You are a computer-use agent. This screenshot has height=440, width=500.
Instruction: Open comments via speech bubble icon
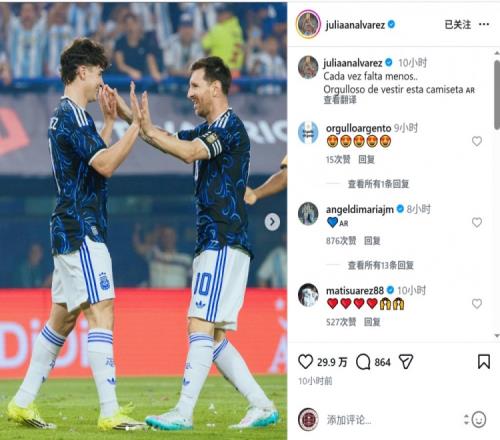(363, 362)
